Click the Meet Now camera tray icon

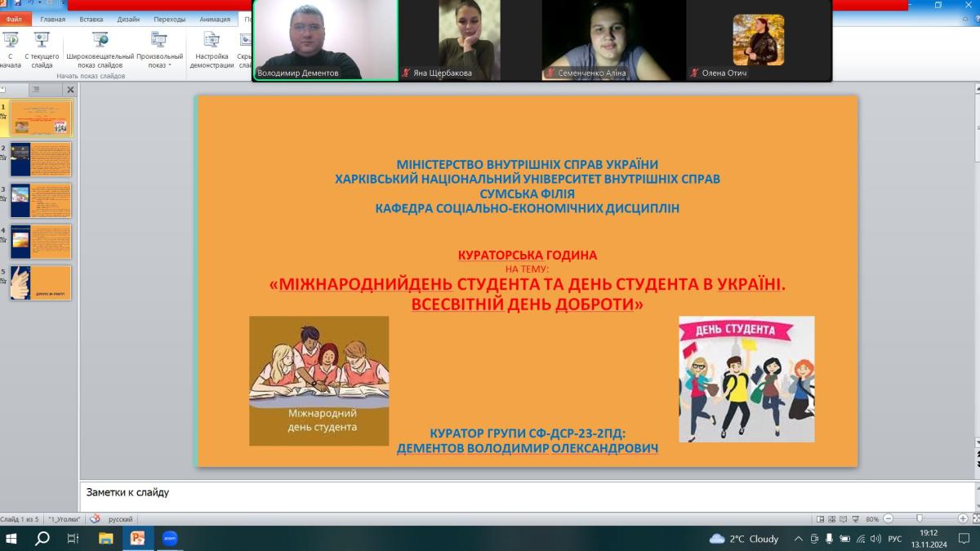(x=814, y=539)
